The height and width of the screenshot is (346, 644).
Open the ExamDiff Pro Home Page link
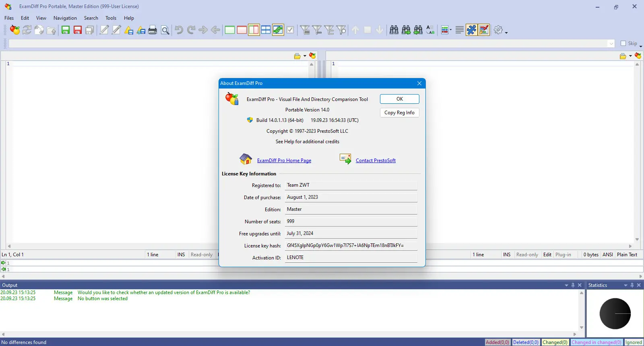[284, 161]
